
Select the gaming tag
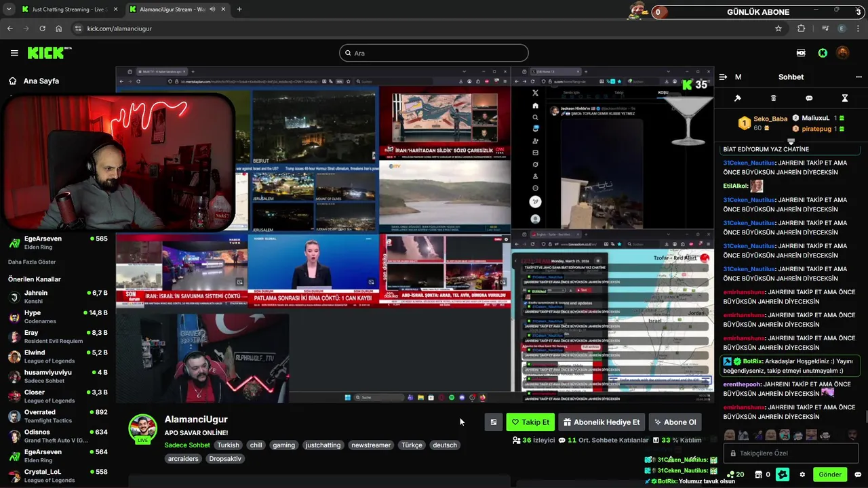pyautogui.click(x=283, y=445)
